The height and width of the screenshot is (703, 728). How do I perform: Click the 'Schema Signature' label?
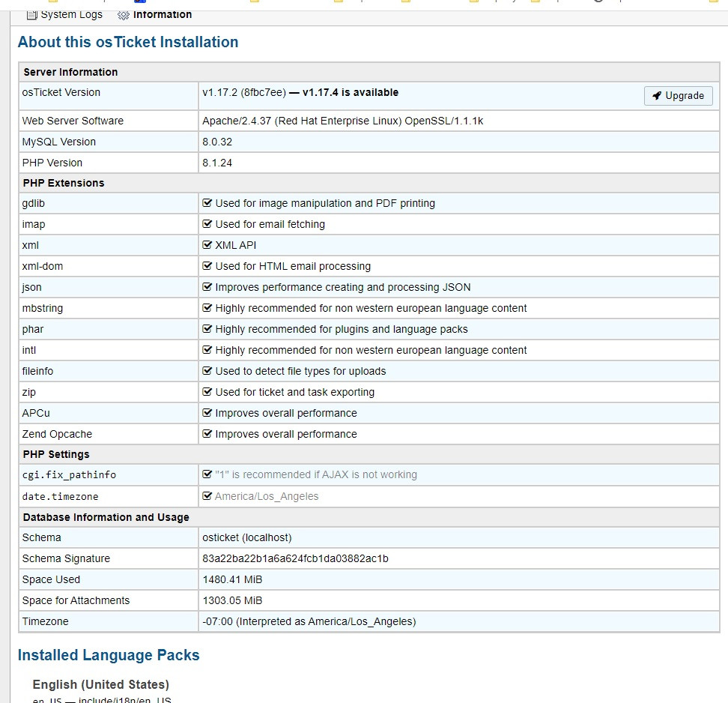pos(66,558)
